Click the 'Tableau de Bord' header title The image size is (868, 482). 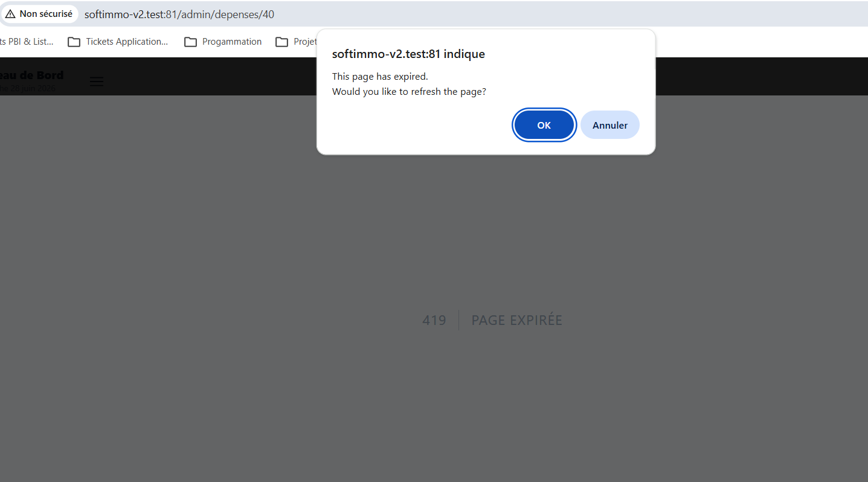pos(31,75)
